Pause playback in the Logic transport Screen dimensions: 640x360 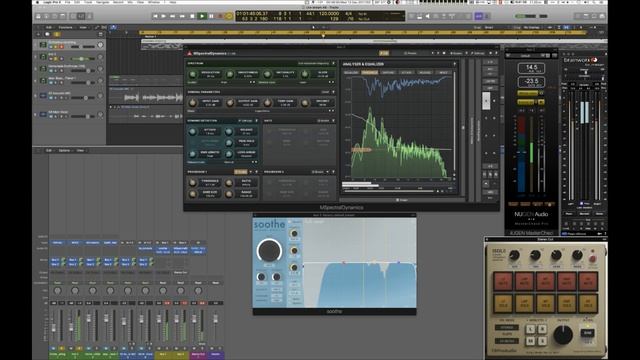(x=211, y=16)
